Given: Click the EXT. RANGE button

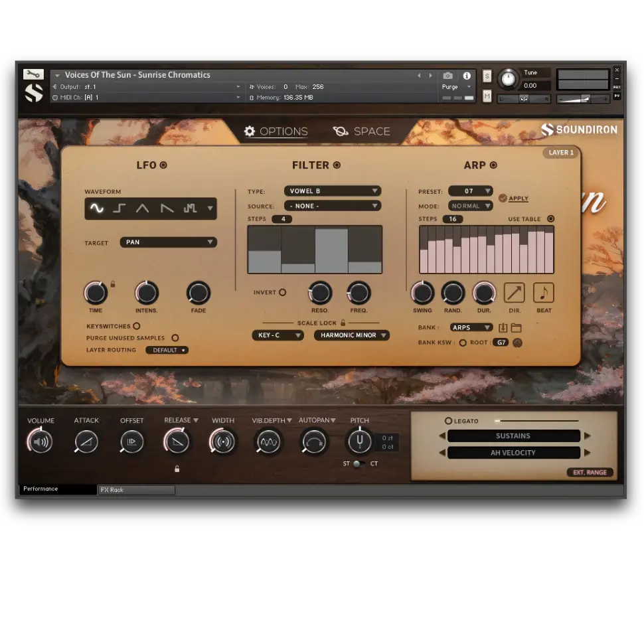Looking at the screenshot, I should [x=590, y=472].
